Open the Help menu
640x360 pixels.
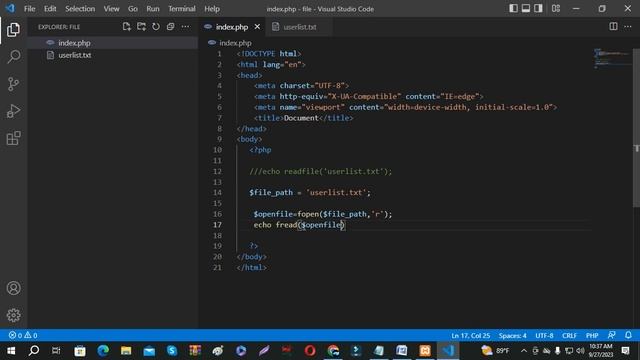[x=212, y=9]
